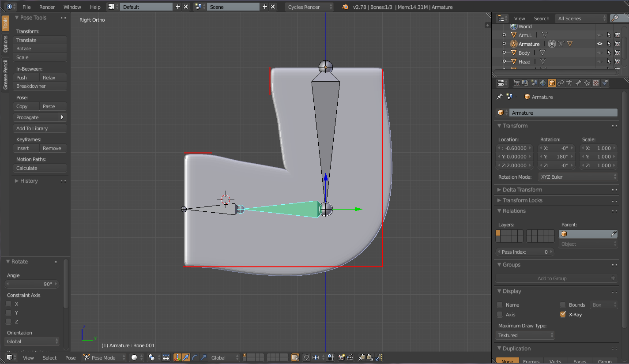Screen dimensions: 629x364
Task: Expand the Arm.L outliner tree node
Action: [x=504, y=35]
